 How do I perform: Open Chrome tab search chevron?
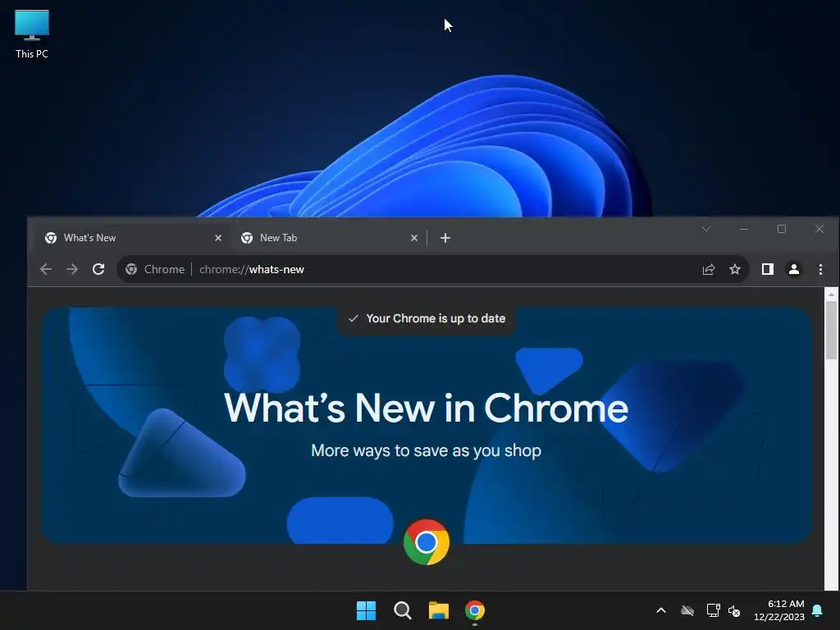[706, 230]
